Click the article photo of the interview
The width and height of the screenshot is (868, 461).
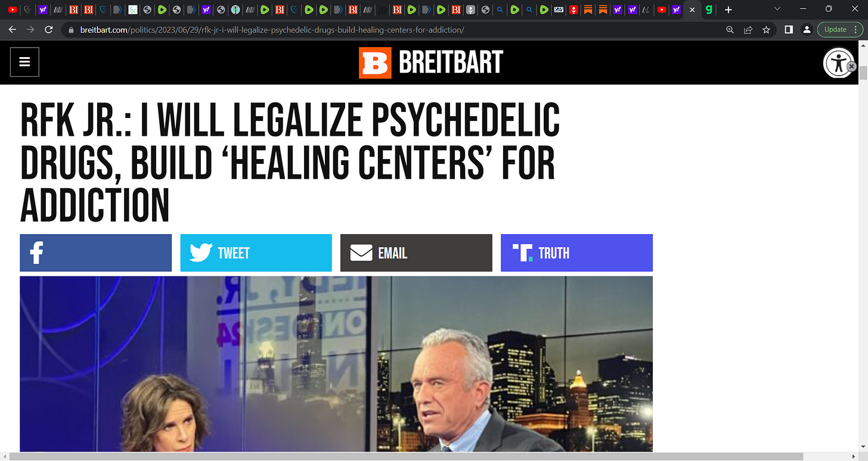tap(336, 364)
